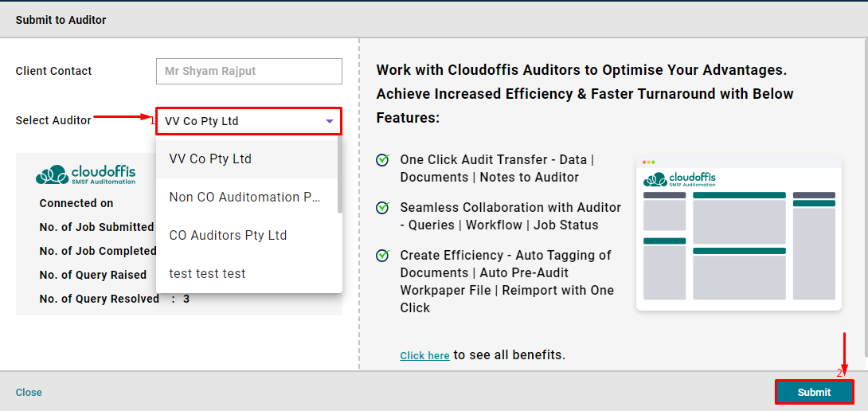868x411 pixels.
Task: Click the red dot in the preview mockup header
Action: pyautogui.click(x=645, y=162)
